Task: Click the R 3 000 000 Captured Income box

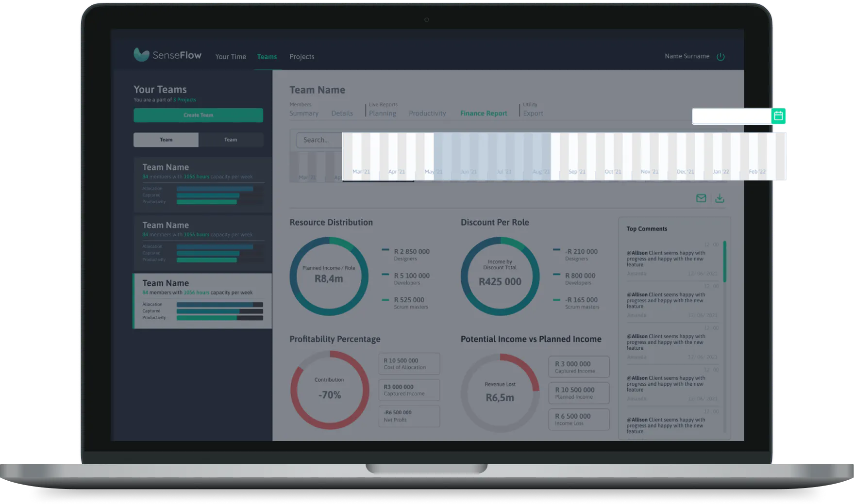Action: (579, 367)
